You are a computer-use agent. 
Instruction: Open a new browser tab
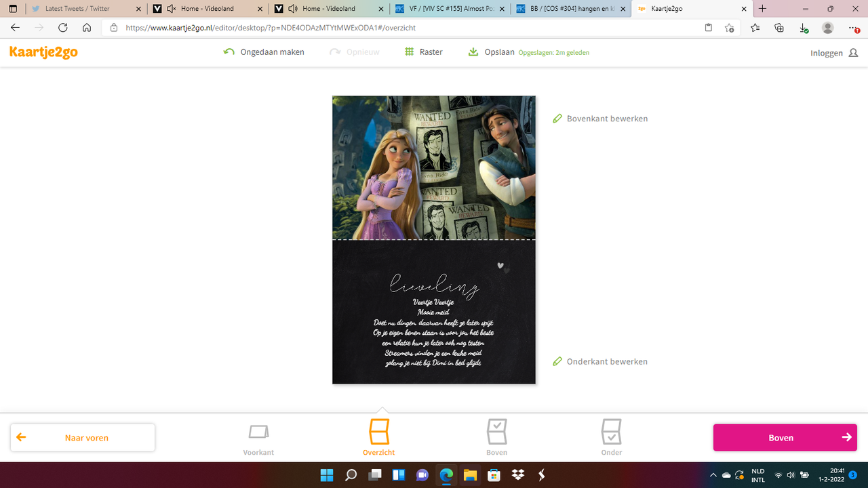(x=763, y=9)
